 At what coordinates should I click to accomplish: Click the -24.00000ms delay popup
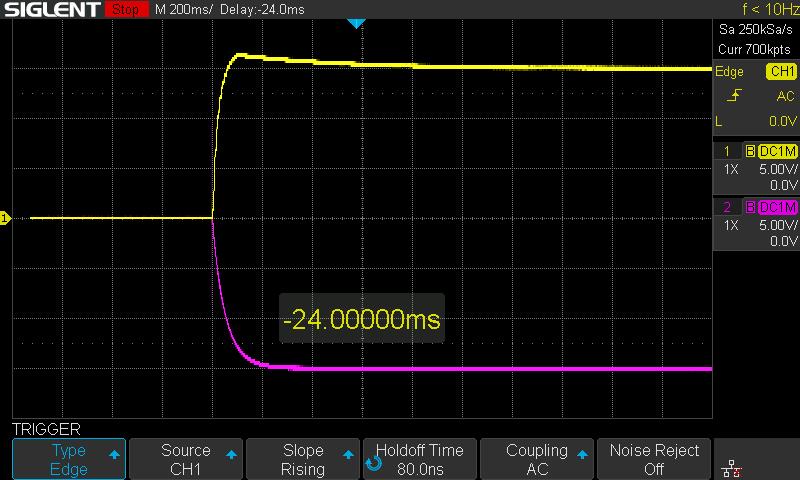coord(362,319)
